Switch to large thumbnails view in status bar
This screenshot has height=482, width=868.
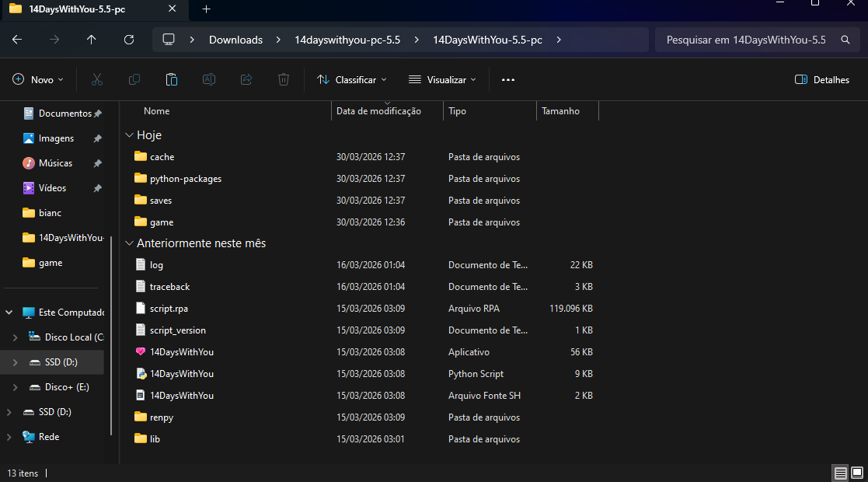(857, 473)
